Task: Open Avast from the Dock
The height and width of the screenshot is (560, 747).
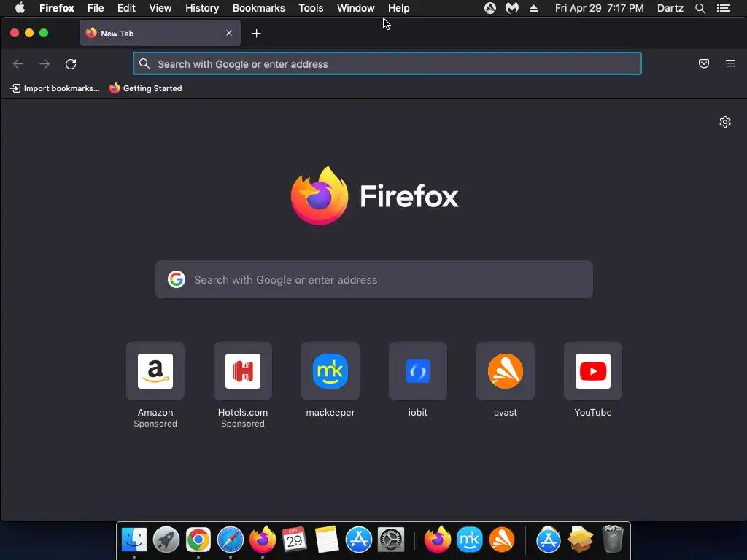Action: (502, 540)
